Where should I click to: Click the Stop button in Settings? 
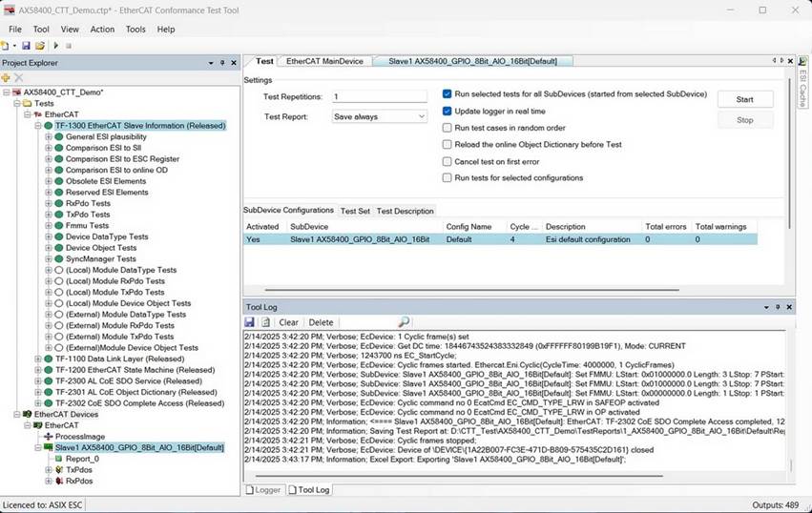(x=744, y=120)
